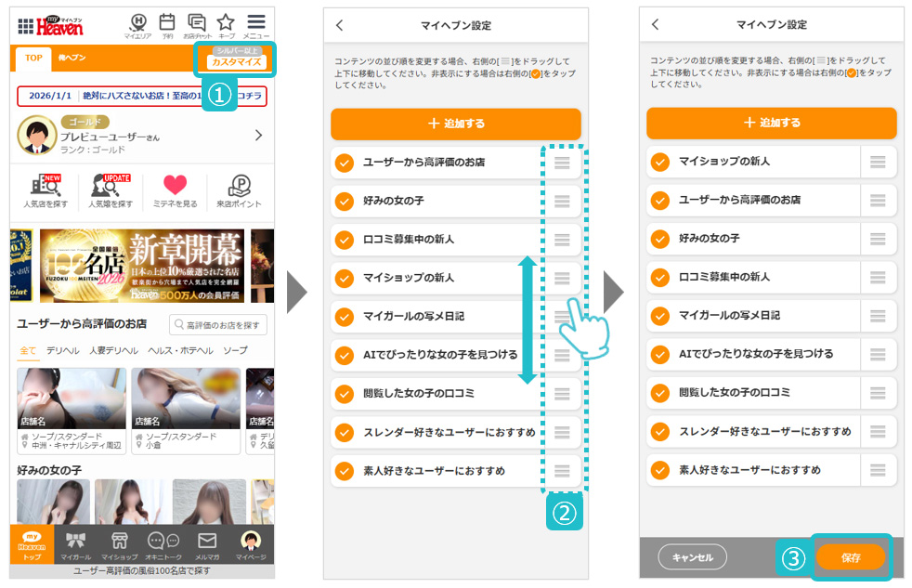Open メルマガ envelope in the bottom bar
912x588 pixels.
(x=206, y=544)
